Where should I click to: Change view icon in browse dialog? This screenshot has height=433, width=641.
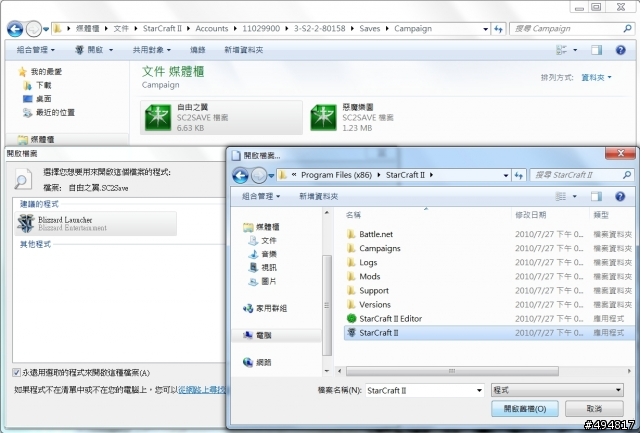coord(561,197)
